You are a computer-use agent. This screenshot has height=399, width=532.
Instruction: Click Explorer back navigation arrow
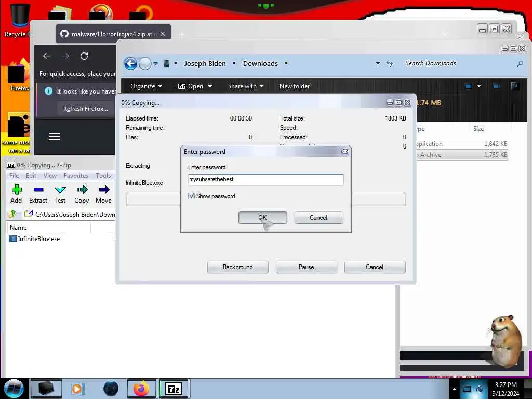130,63
